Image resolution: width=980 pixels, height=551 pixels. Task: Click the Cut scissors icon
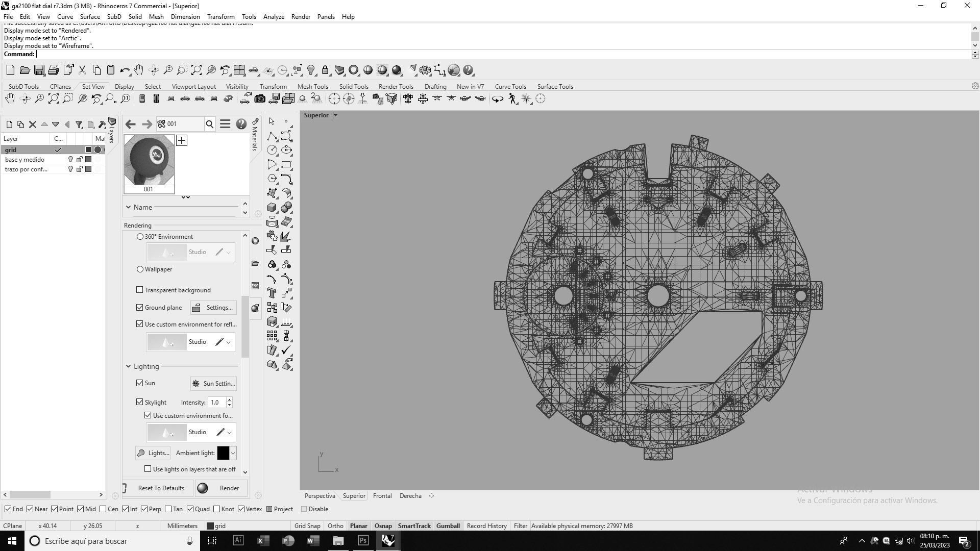click(x=82, y=70)
